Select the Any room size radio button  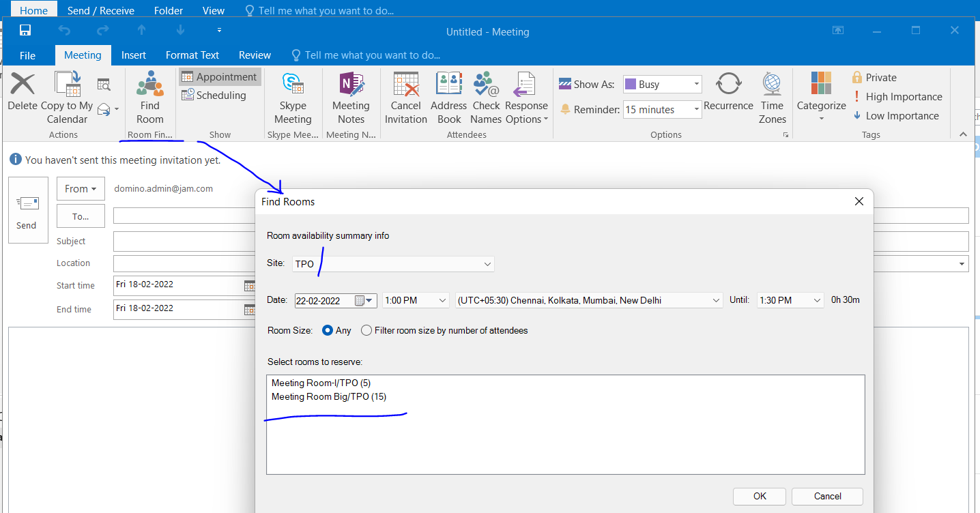point(328,330)
